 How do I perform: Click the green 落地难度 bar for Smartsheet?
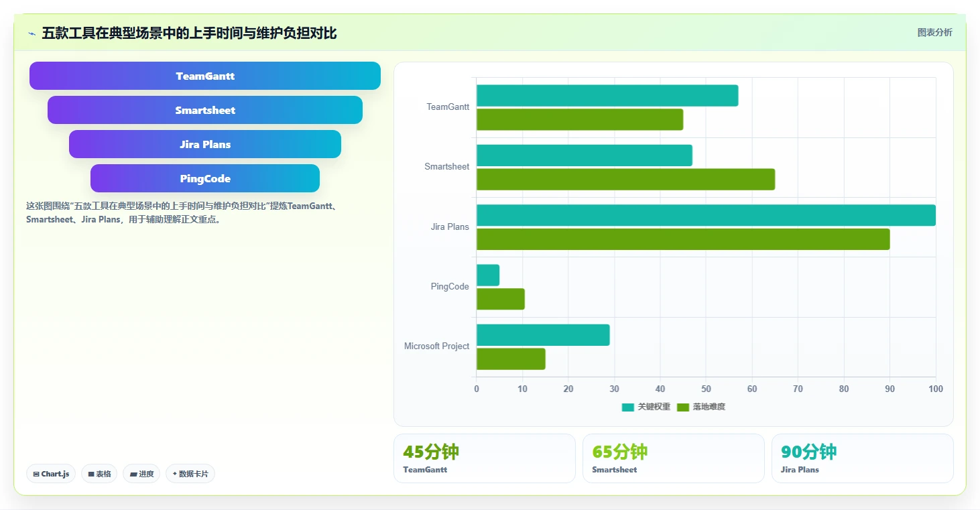coord(625,179)
